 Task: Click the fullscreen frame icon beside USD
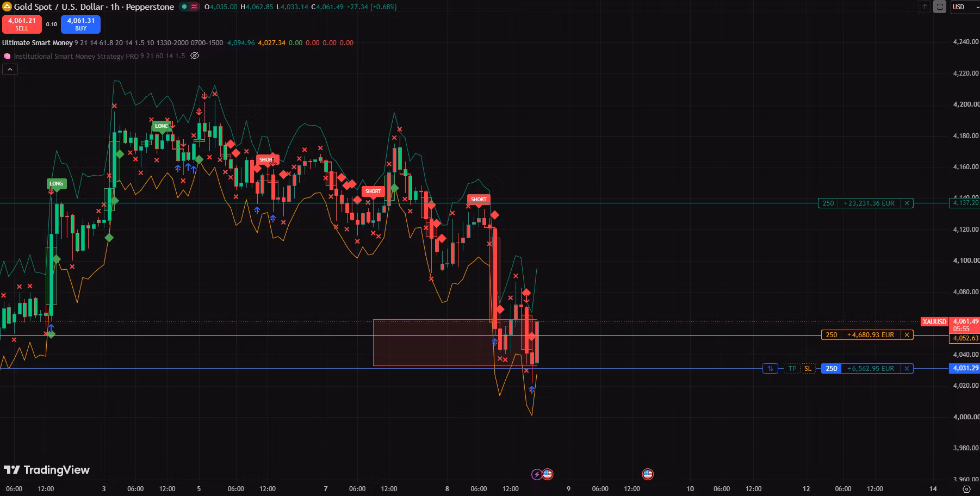click(x=940, y=7)
